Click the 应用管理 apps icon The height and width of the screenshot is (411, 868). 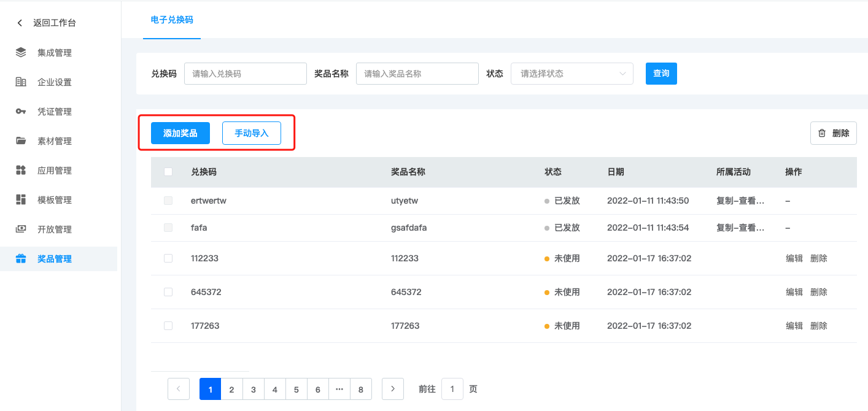21,171
